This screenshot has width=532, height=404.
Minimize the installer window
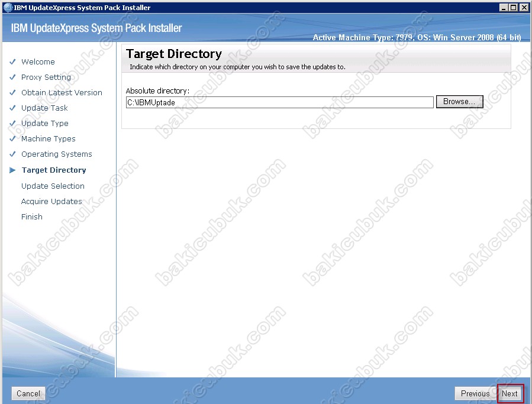(x=504, y=8)
